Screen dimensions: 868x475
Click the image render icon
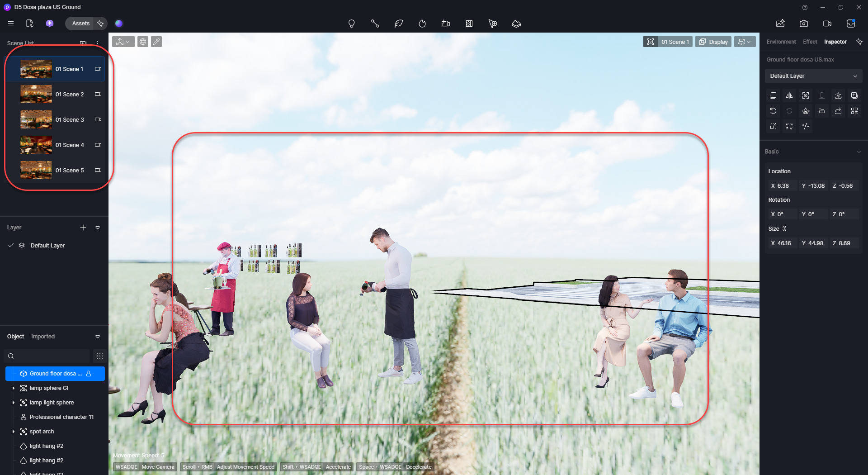point(803,24)
